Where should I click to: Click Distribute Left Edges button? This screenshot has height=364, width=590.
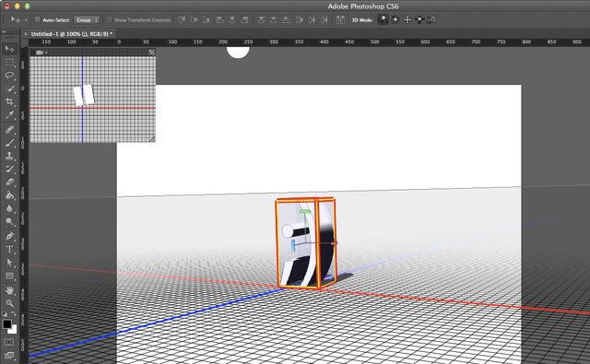(x=300, y=19)
